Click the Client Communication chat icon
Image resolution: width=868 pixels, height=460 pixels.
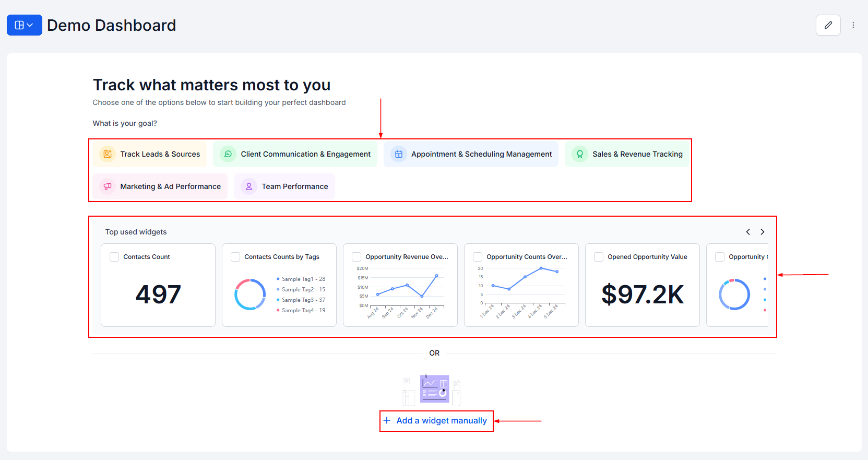(x=228, y=154)
